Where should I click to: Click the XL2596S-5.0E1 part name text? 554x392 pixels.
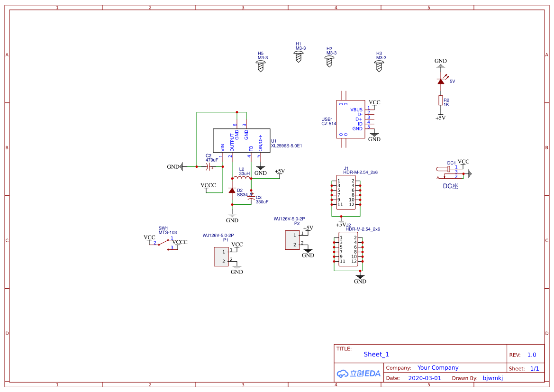tap(287, 146)
